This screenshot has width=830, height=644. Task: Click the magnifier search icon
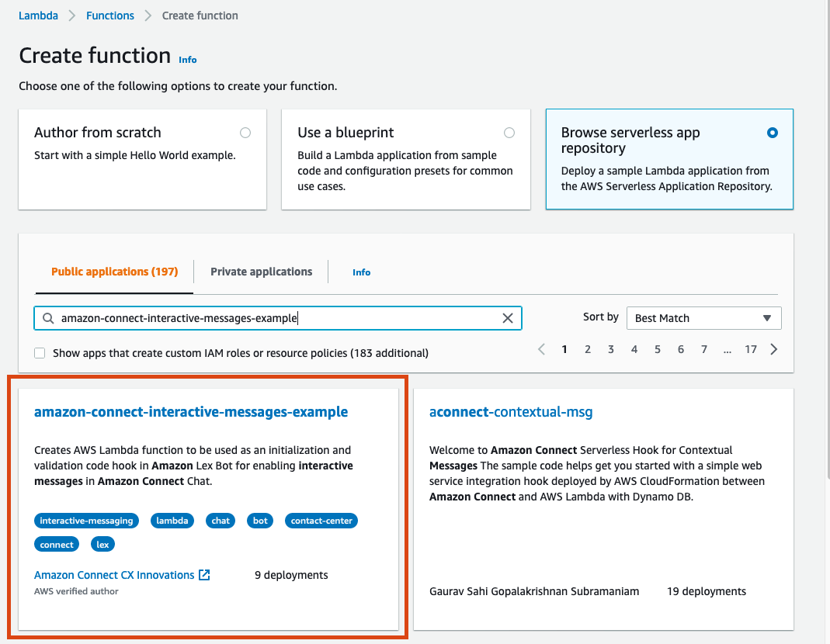[x=48, y=318]
